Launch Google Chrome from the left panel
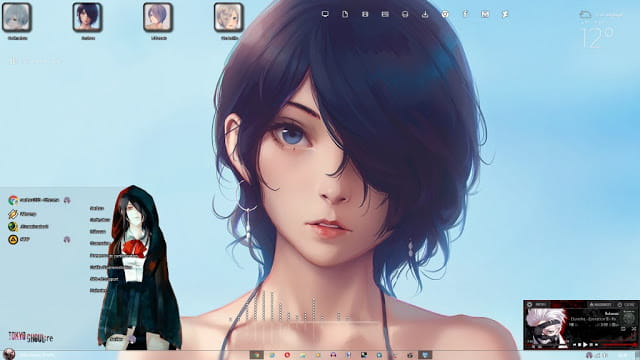The image size is (640, 360). tap(13, 200)
